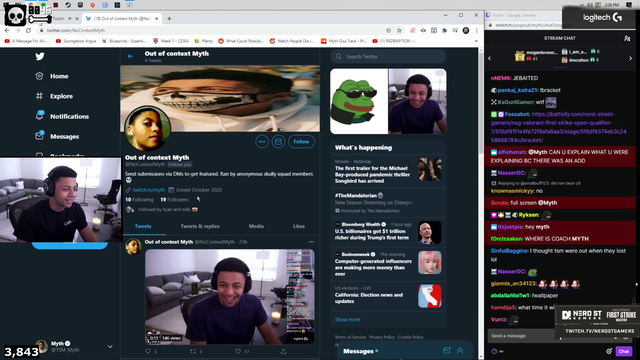Open the #TheMandalorian promoted trend
The height and width of the screenshot is (360, 640).
click(x=388, y=203)
